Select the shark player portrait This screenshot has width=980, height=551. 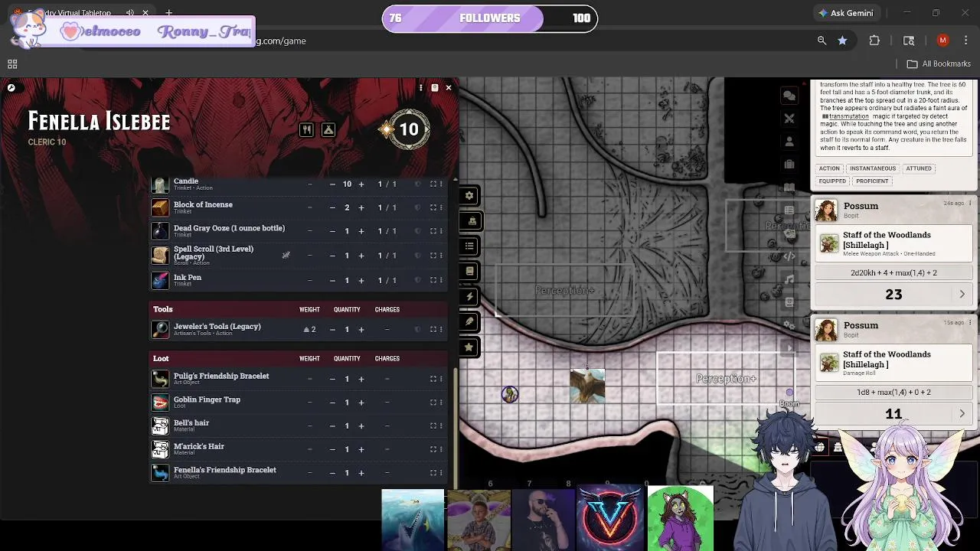413,520
